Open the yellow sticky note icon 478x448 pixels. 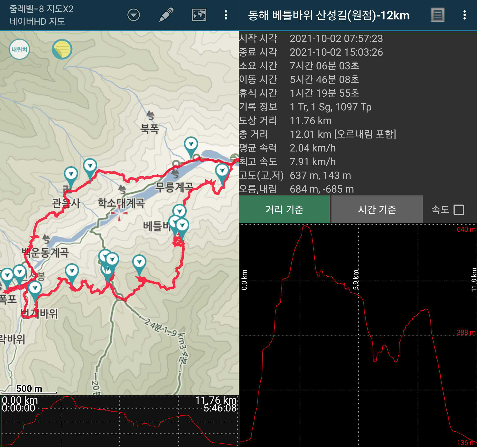point(62,49)
